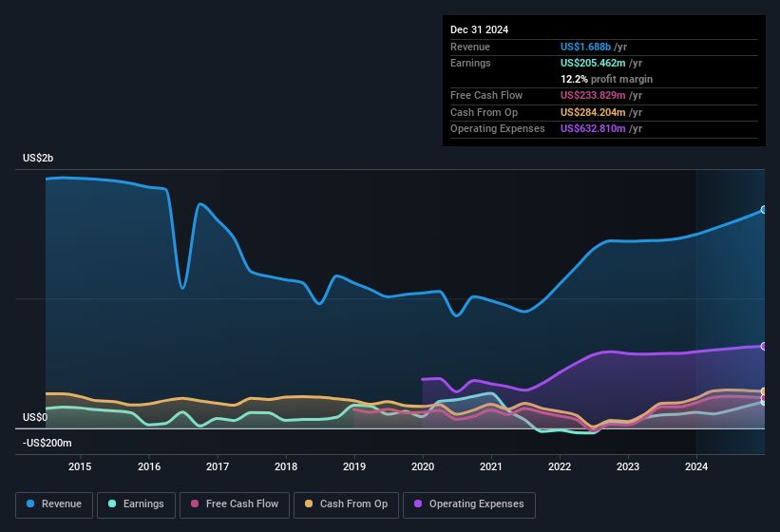Click the US$632.810m operating expenses value
This screenshot has width=780, height=532.
point(593,129)
